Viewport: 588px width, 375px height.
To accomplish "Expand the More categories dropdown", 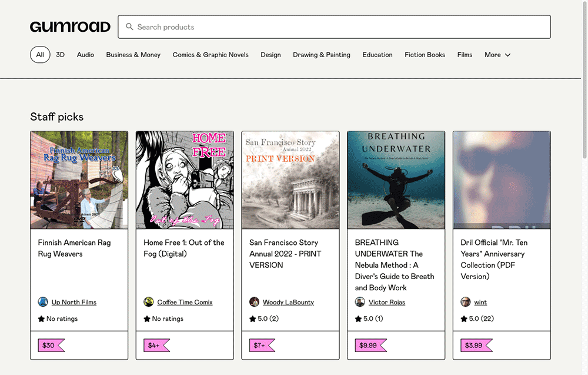I will [x=497, y=55].
